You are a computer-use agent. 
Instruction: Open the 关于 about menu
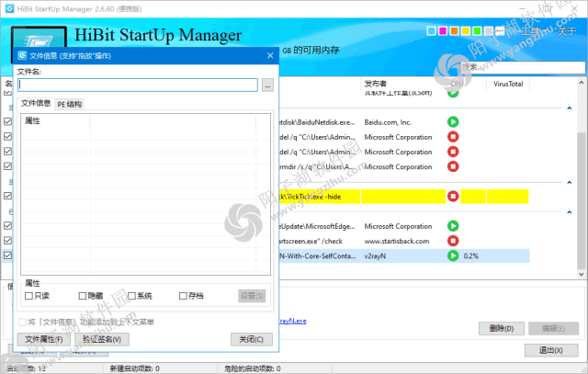pos(566,30)
